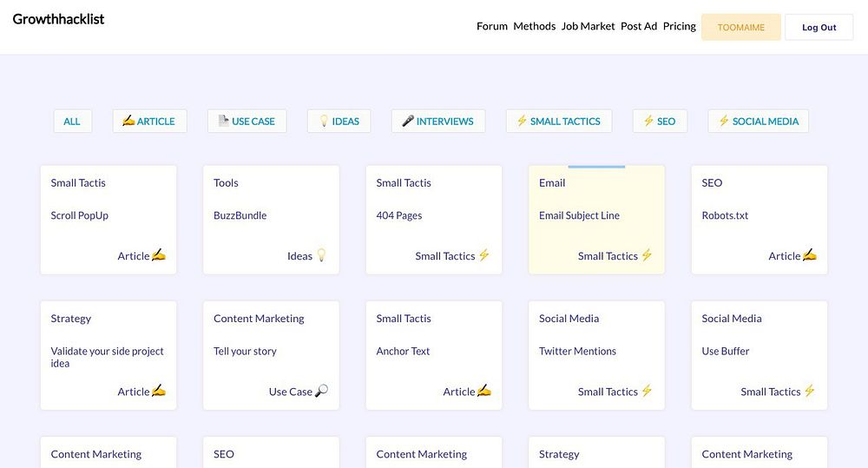Open the Methods page
868x468 pixels.
click(534, 26)
